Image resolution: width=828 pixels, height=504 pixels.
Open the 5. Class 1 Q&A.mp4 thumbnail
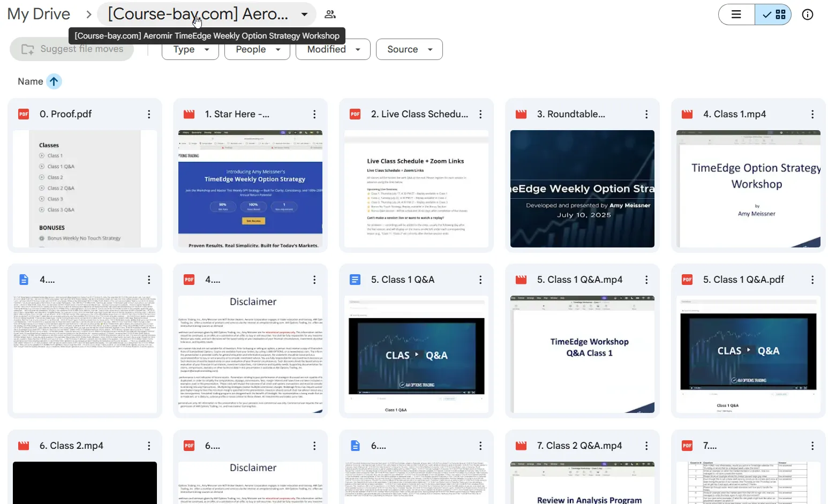[582, 354]
